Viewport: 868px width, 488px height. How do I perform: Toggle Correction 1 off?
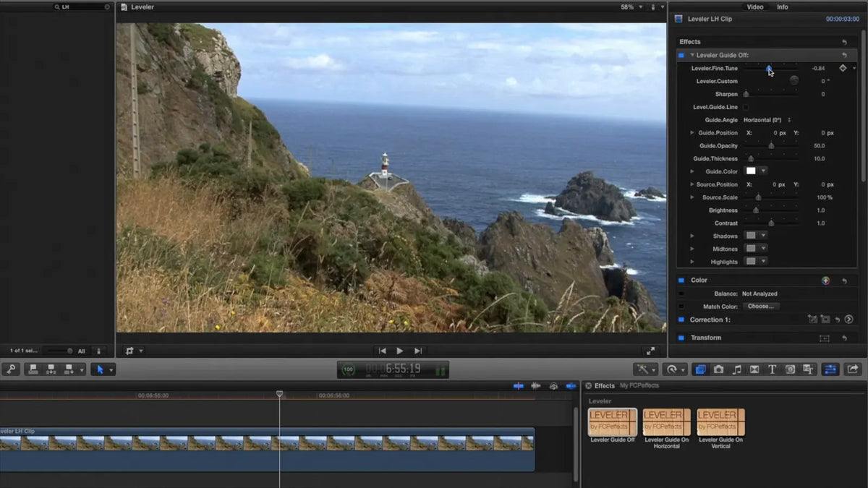click(681, 320)
